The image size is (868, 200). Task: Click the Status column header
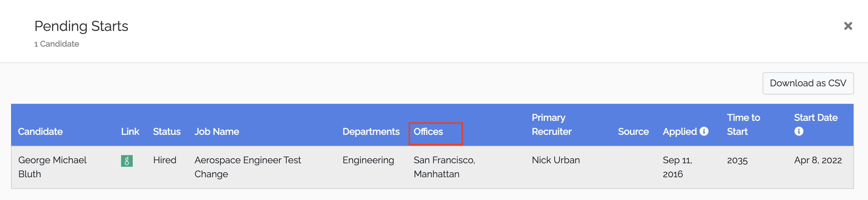(167, 131)
